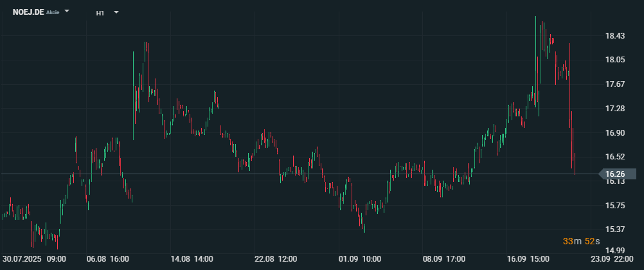Open the NOEJ.DE symbol dropdown arrow

67,11
